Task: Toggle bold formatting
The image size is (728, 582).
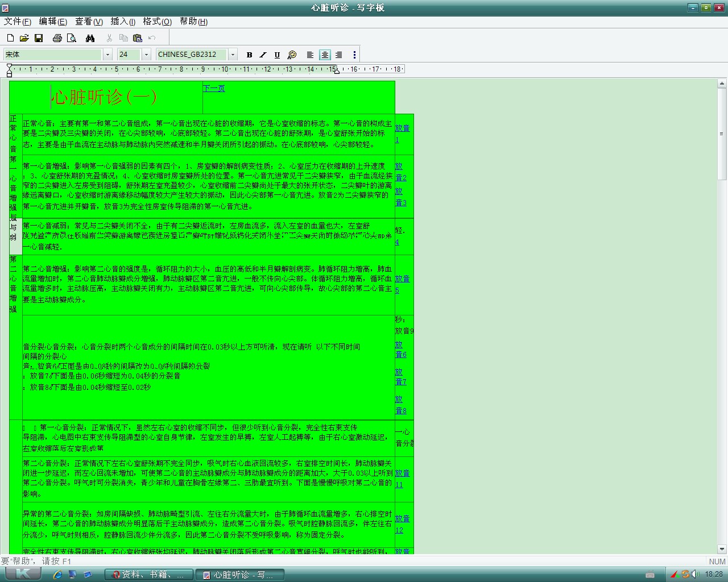Action: pos(249,55)
